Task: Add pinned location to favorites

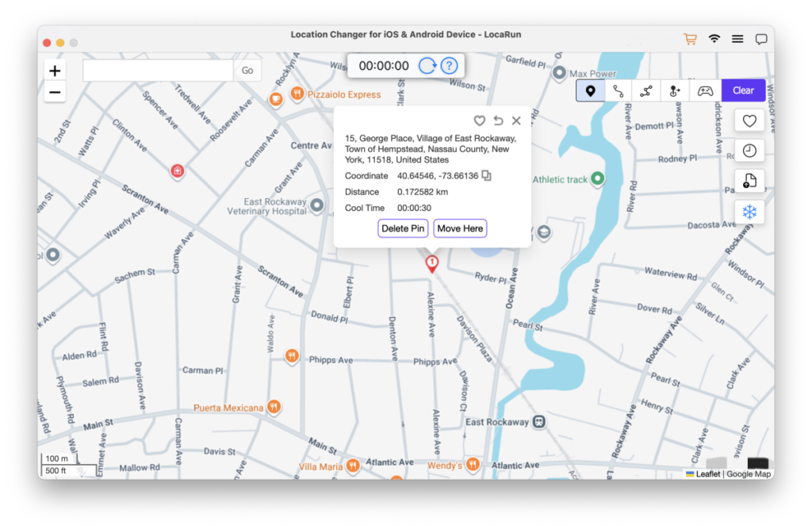Action: point(480,121)
